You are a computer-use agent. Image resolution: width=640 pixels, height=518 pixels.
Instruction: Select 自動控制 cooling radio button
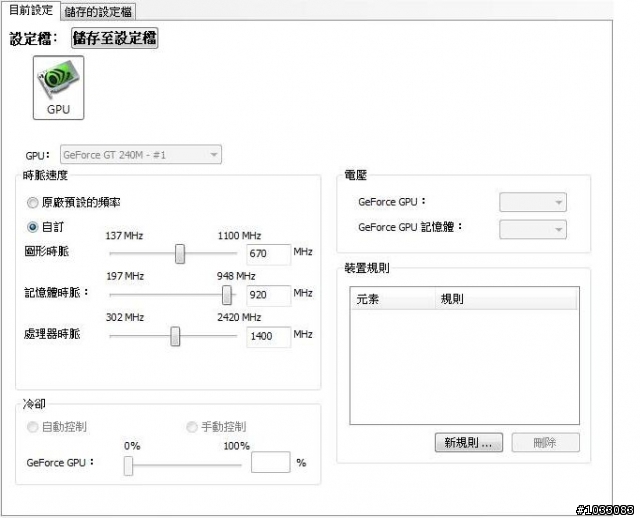coord(32,427)
